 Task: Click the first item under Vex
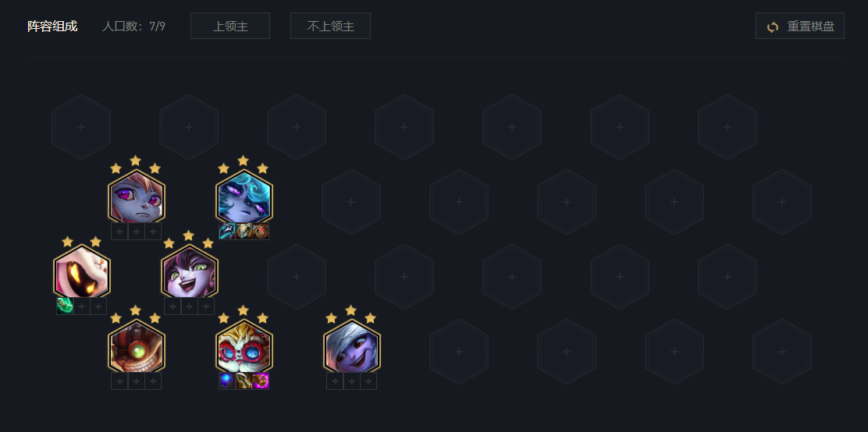pos(227,232)
